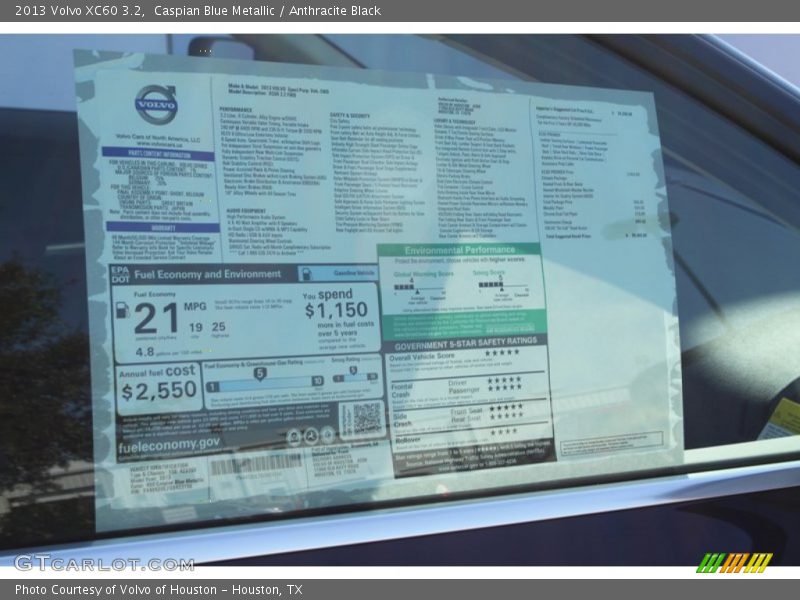This screenshot has width=800, height=600.
Task: Click 'Environmental Performance' green header
Action: [459, 250]
